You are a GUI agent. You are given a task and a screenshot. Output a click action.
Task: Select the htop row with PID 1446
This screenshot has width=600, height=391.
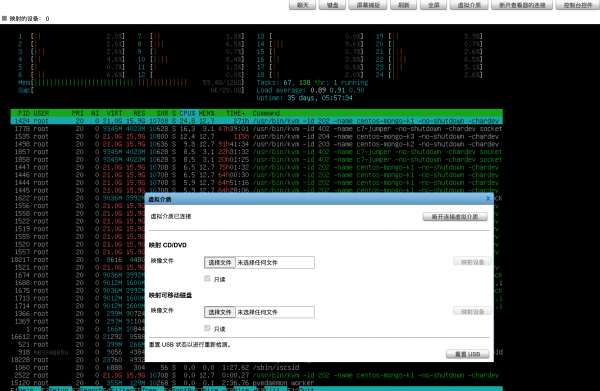point(256,175)
